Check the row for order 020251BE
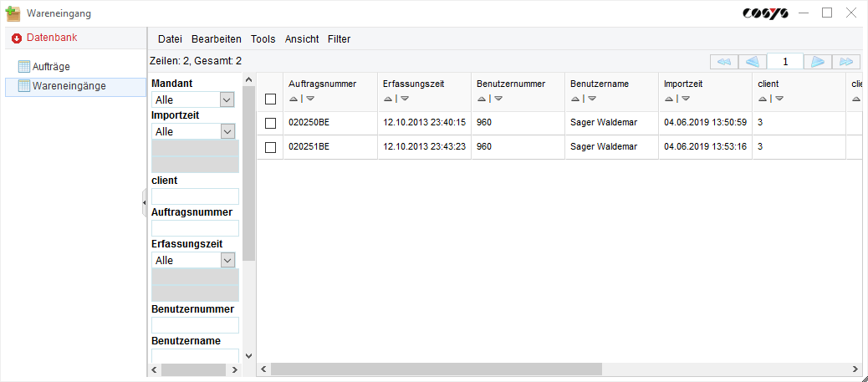The width and height of the screenshot is (868, 382). [270, 147]
